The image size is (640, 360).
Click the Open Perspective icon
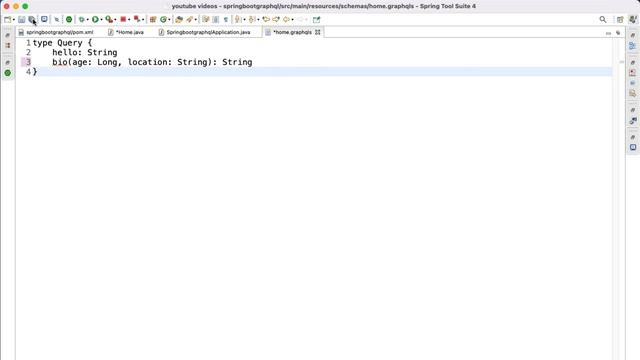point(620,19)
